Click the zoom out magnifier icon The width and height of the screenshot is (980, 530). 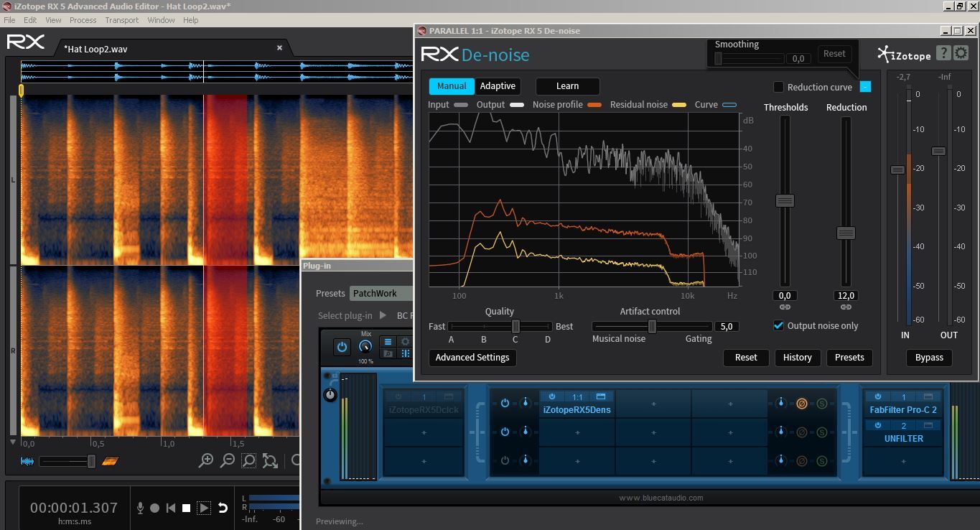pos(228,460)
